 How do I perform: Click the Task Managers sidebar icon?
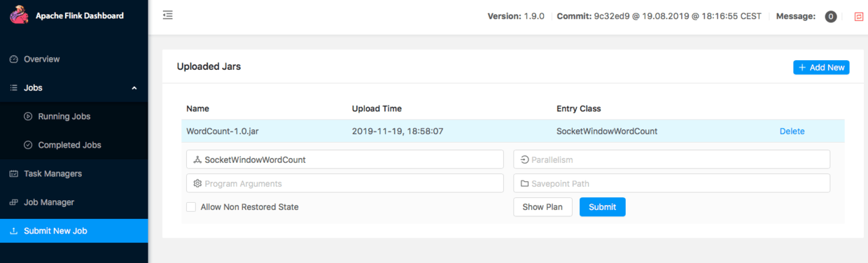(13, 173)
